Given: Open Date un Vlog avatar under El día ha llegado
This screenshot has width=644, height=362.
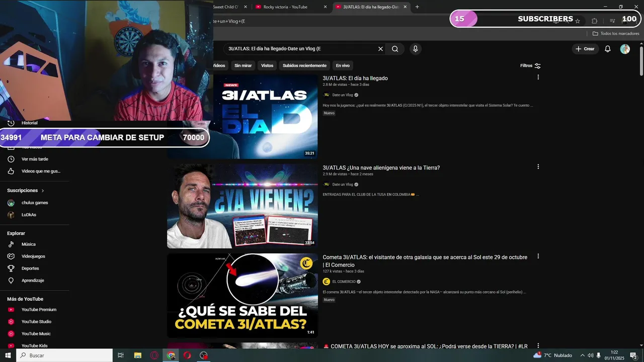Looking at the screenshot, I should coord(326,95).
